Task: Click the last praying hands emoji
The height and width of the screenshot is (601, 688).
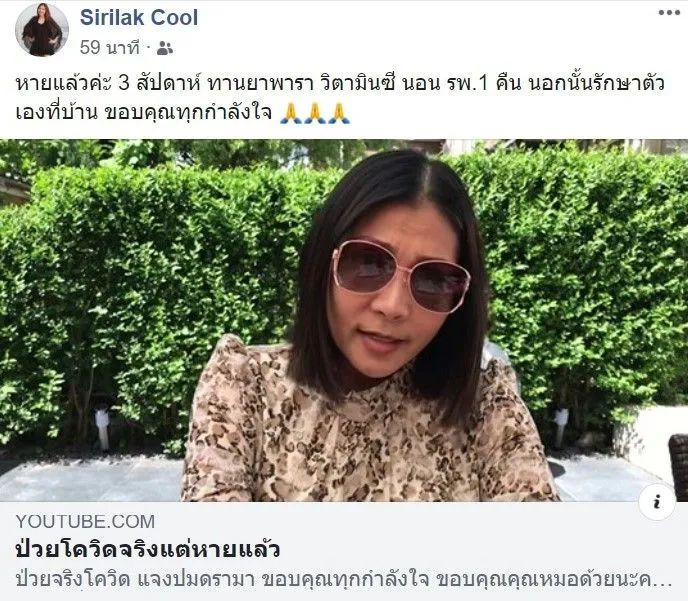Action: tap(339, 114)
